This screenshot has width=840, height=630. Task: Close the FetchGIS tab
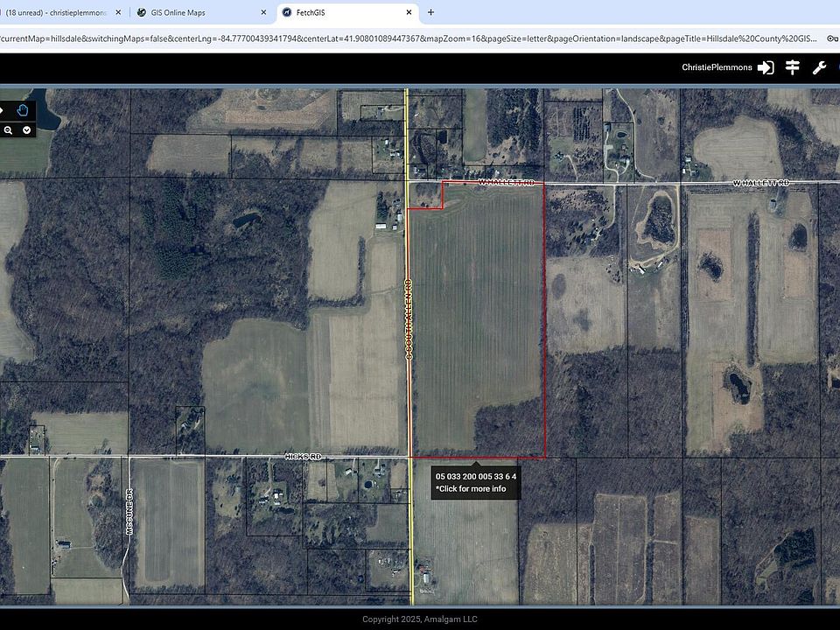point(409,12)
